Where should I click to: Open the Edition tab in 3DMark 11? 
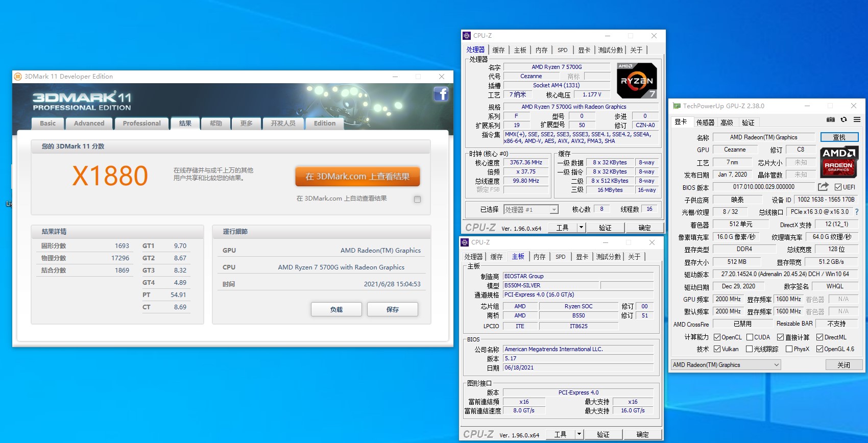click(325, 124)
